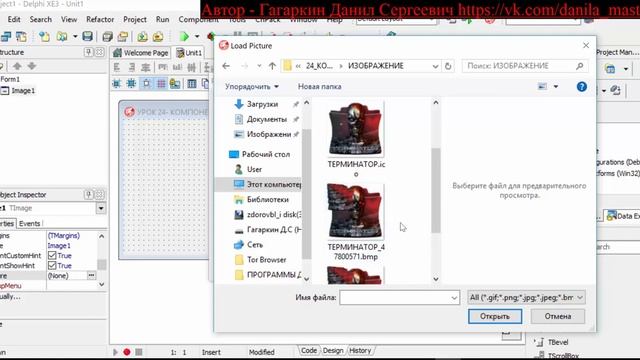Expand Имя файла combo box dropdown
Screen dimensions: 640x360
point(454,298)
